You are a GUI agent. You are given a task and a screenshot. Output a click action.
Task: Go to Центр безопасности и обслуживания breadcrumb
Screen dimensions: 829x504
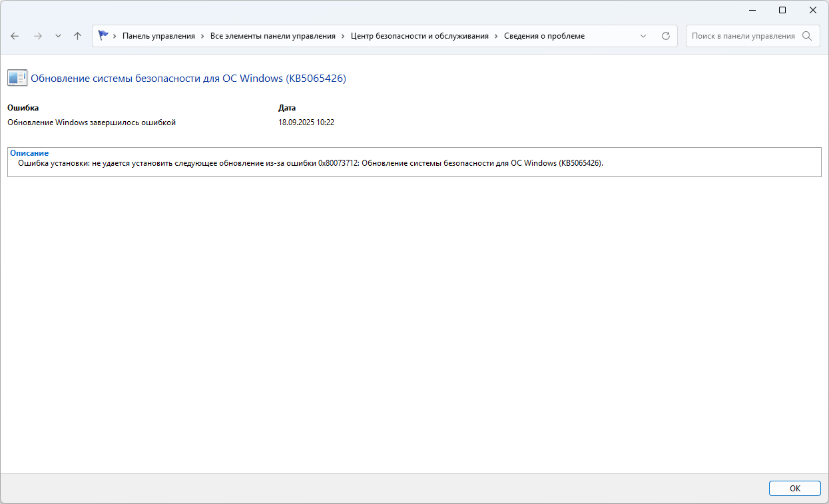tap(419, 36)
